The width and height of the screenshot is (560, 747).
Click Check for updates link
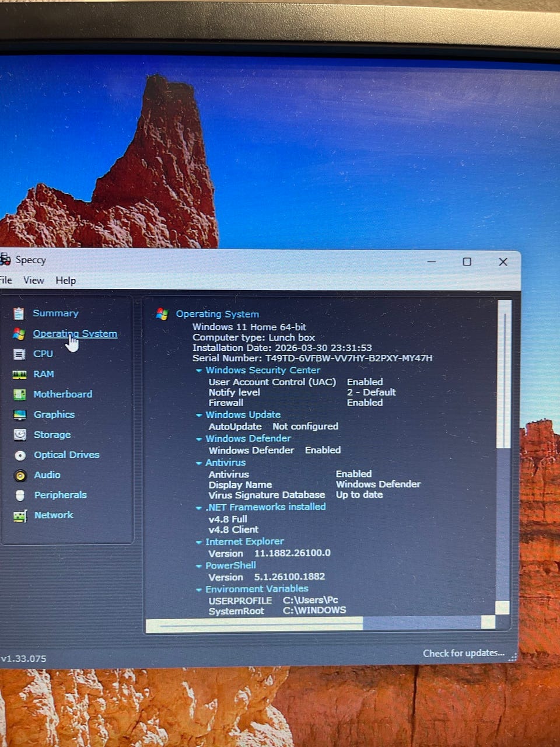[464, 653]
